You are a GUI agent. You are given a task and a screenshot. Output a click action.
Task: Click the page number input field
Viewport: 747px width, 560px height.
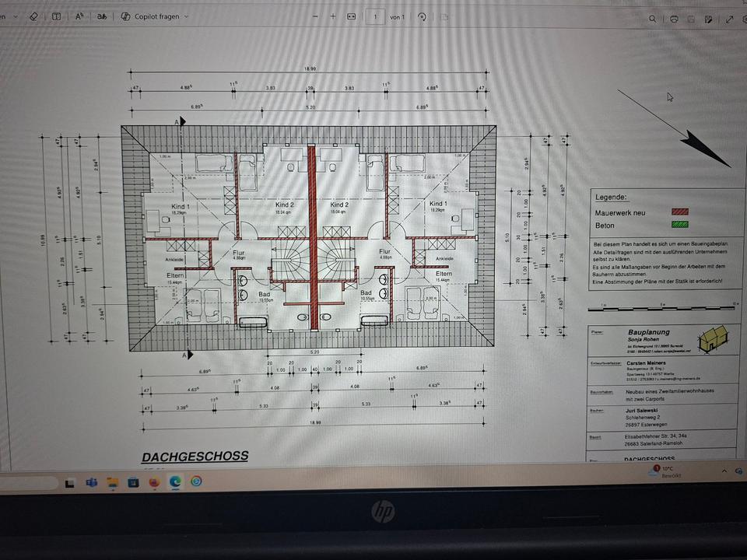point(376,16)
